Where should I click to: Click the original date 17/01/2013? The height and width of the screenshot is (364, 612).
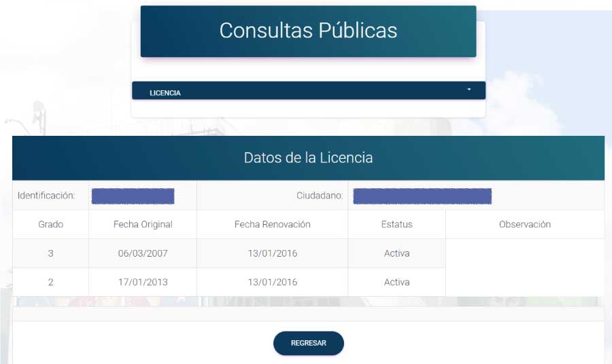143,282
